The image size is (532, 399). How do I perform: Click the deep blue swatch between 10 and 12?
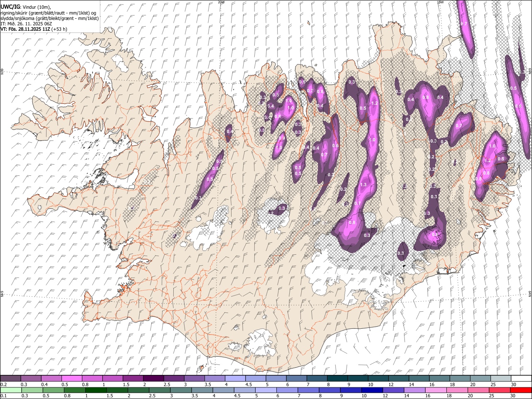pyautogui.click(x=372, y=390)
